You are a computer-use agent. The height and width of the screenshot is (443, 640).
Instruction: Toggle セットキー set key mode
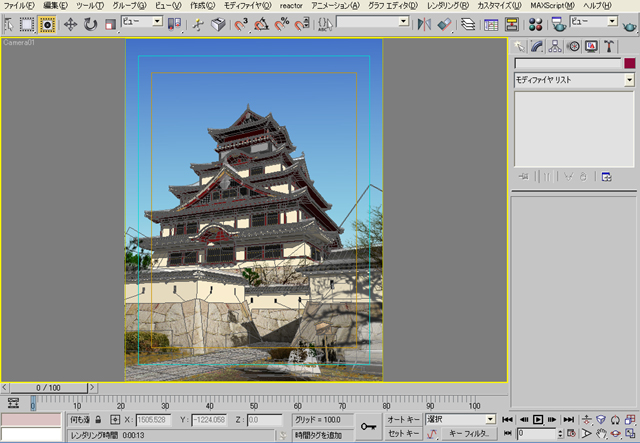coord(403,434)
